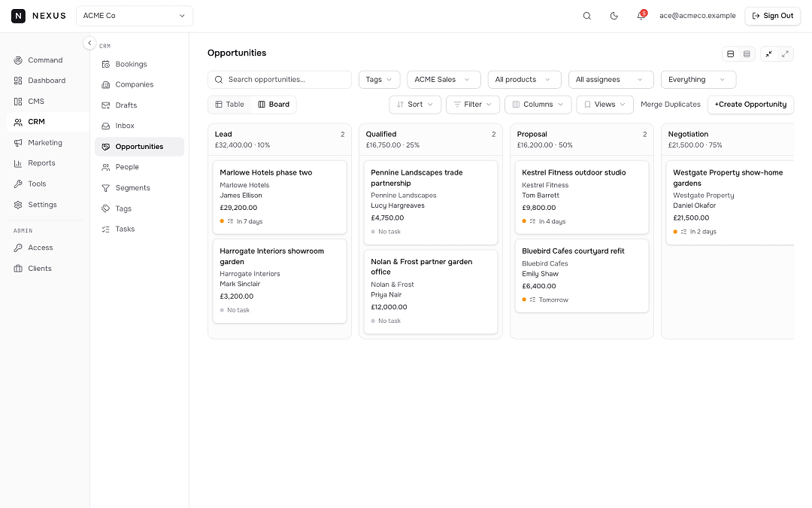Switch to Table view
Viewport: 812px width, 508px height.
point(229,104)
